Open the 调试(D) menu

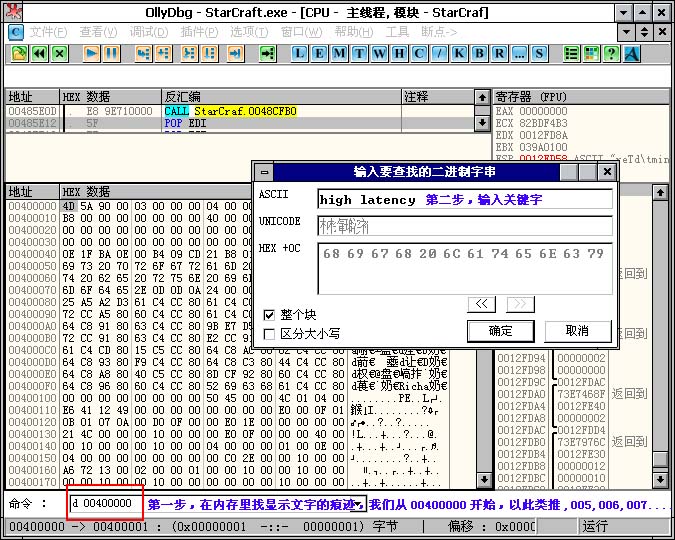pyautogui.click(x=149, y=32)
